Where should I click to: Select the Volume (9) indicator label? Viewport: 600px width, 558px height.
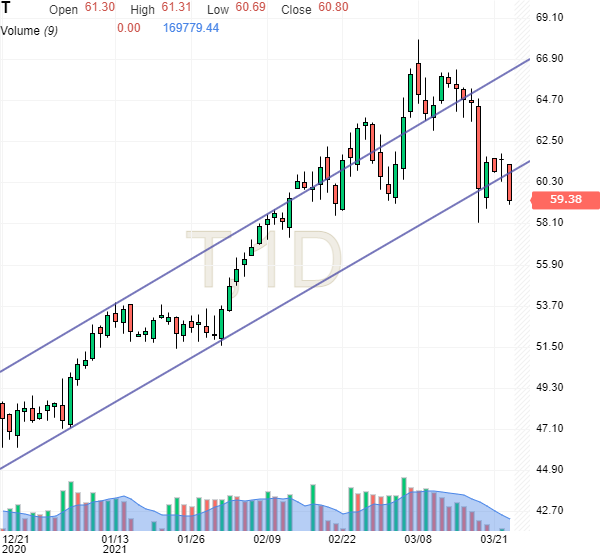coord(28,29)
